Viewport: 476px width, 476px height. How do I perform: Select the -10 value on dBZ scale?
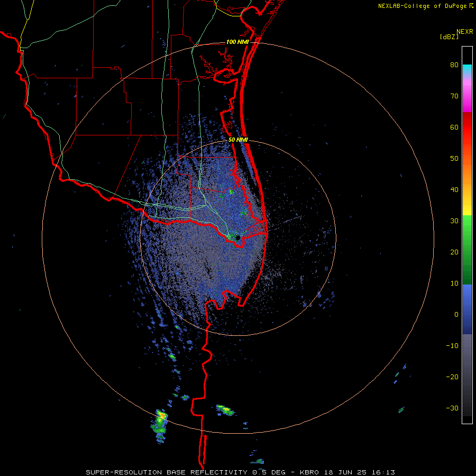(452, 346)
